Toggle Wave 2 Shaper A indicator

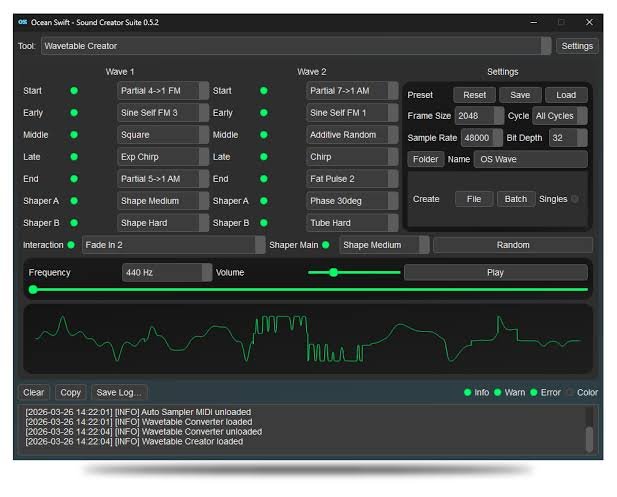[x=264, y=201]
